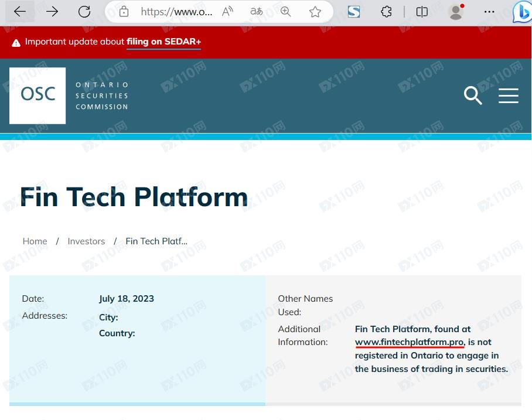Click the OSC logo
The height and width of the screenshot is (420, 532).
tap(37, 95)
